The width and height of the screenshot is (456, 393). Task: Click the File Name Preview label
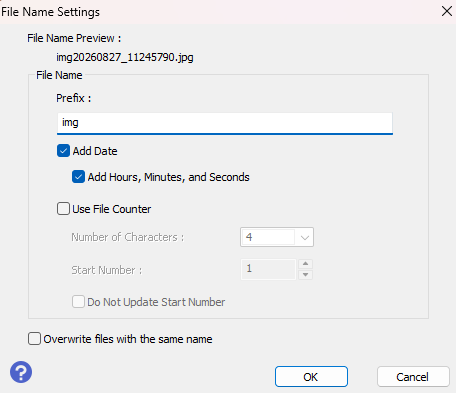click(x=74, y=38)
